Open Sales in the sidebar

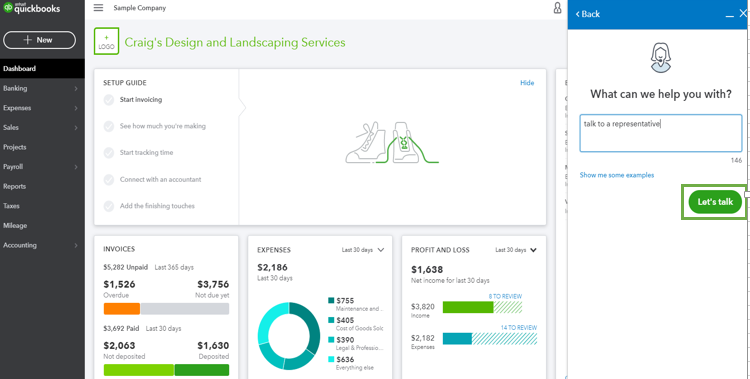(42, 128)
